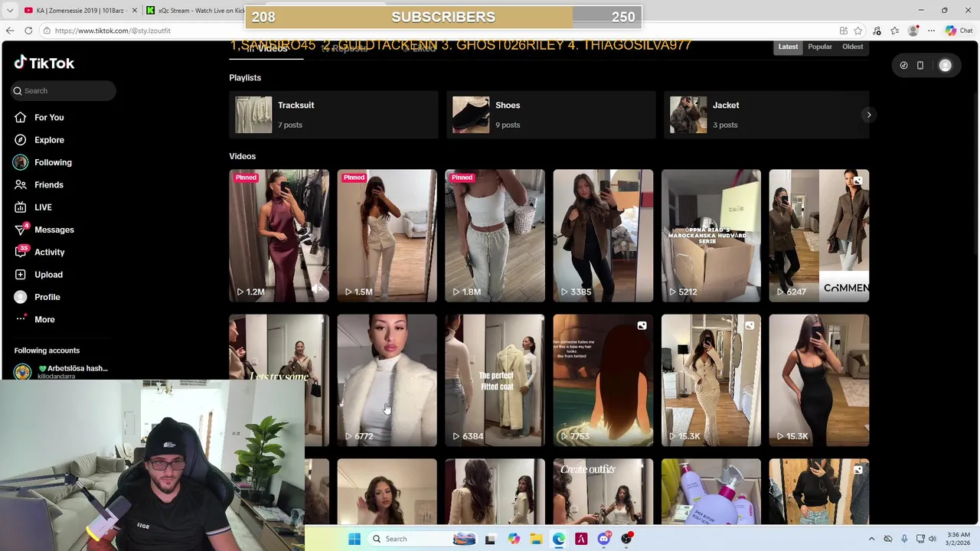
Task: Click the get-app phone icon at top right
Action: tap(920, 66)
